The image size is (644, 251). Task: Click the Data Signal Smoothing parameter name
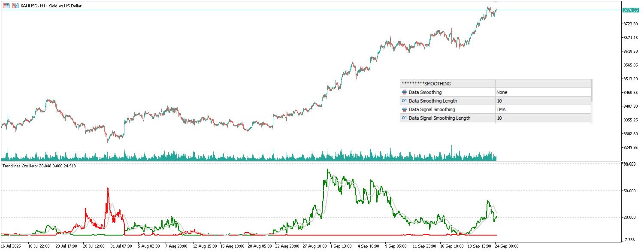(x=432, y=109)
